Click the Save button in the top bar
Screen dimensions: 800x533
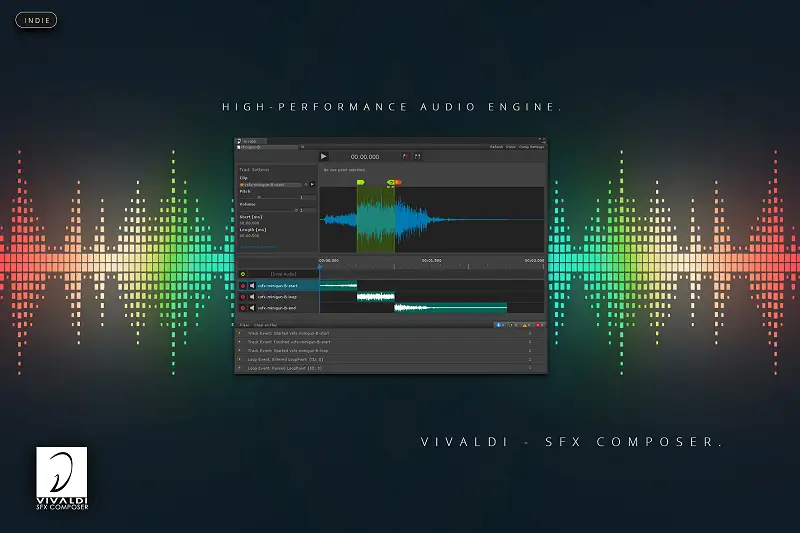511,147
